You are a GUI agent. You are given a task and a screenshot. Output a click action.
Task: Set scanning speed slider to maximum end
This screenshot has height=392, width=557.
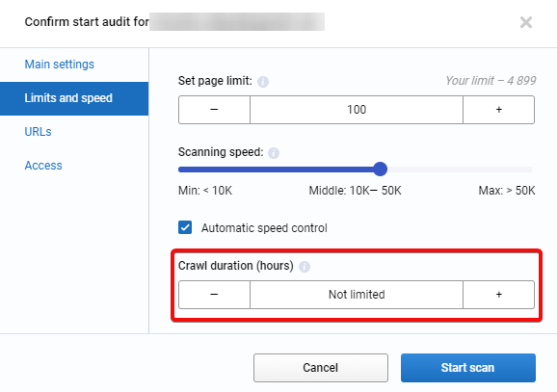[531, 170]
